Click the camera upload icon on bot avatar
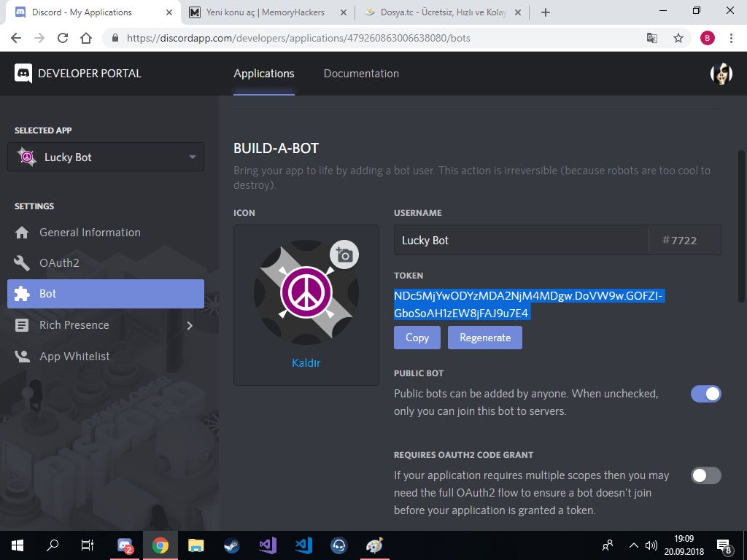Image resolution: width=747 pixels, height=560 pixels. click(x=344, y=254)
